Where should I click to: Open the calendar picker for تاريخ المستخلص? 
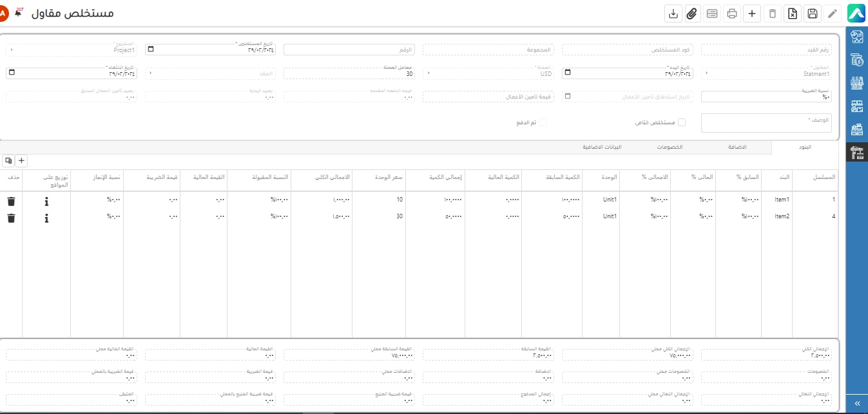point(150,50)
